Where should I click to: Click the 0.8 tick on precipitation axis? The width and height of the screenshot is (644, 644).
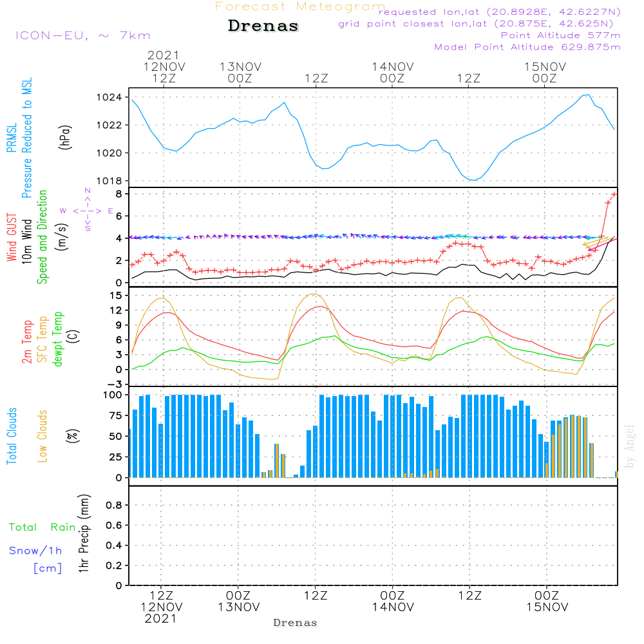[114, 505]
